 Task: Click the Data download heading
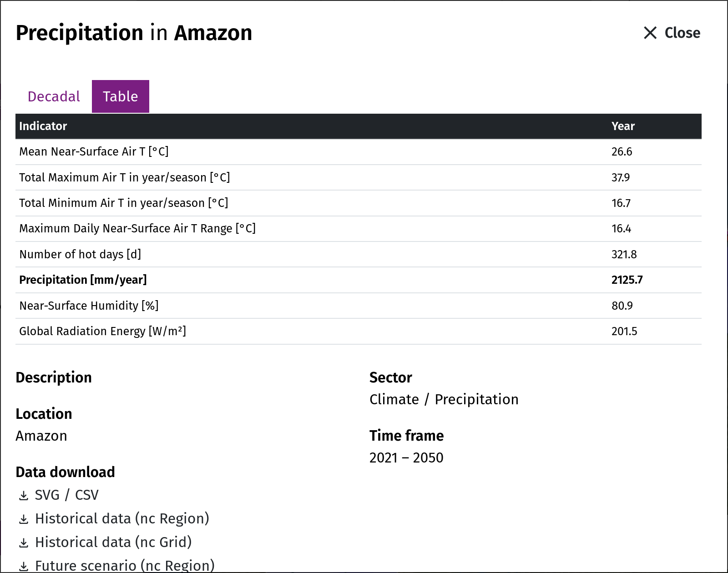(x=65, y=472)
